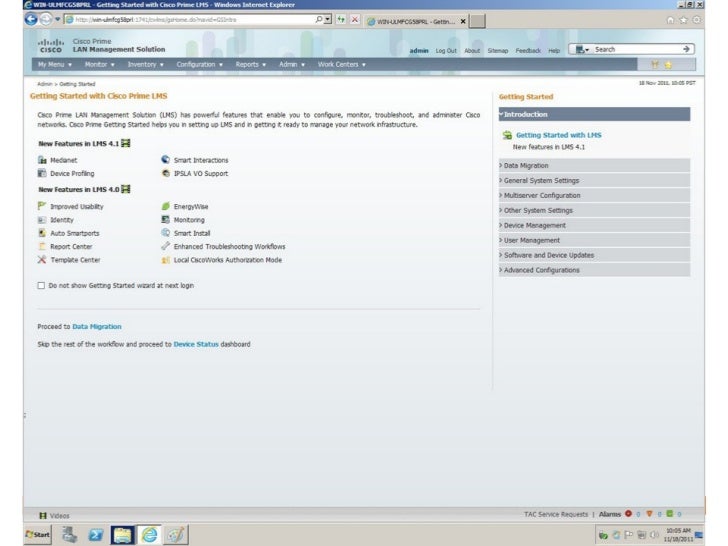Screen dimensions: 728x546
Task: Click the Report Center icon
Action: pyautogui.click(x=42, y=247)
